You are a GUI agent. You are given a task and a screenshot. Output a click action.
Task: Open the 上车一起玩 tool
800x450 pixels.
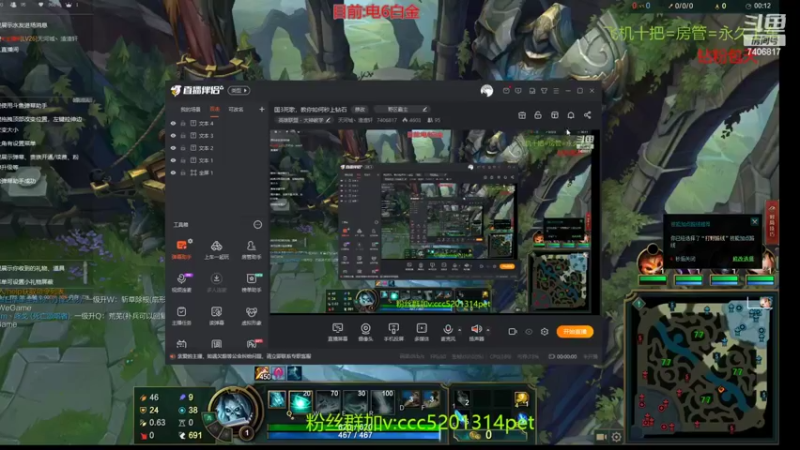pos(216,249)
